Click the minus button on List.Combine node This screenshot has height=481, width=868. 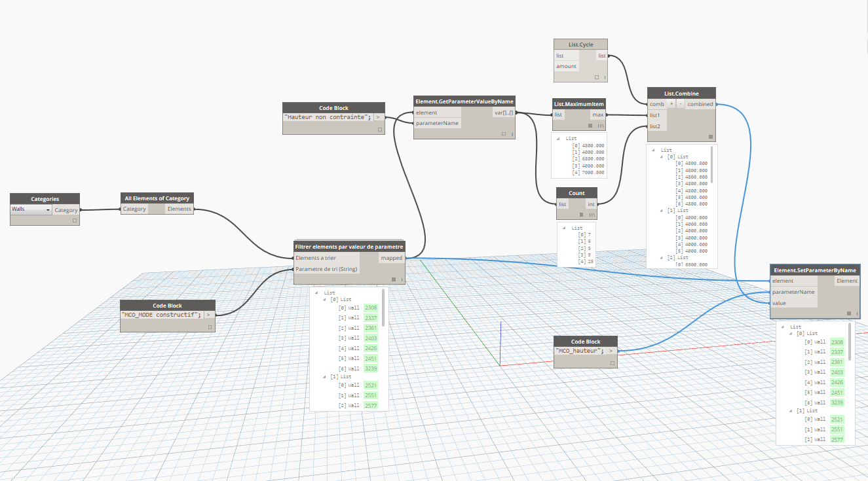[681, 104]
